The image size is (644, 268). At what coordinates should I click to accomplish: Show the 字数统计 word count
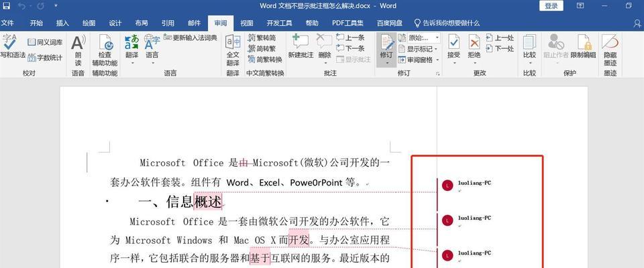pyautogui.click(x=45, y=58)
